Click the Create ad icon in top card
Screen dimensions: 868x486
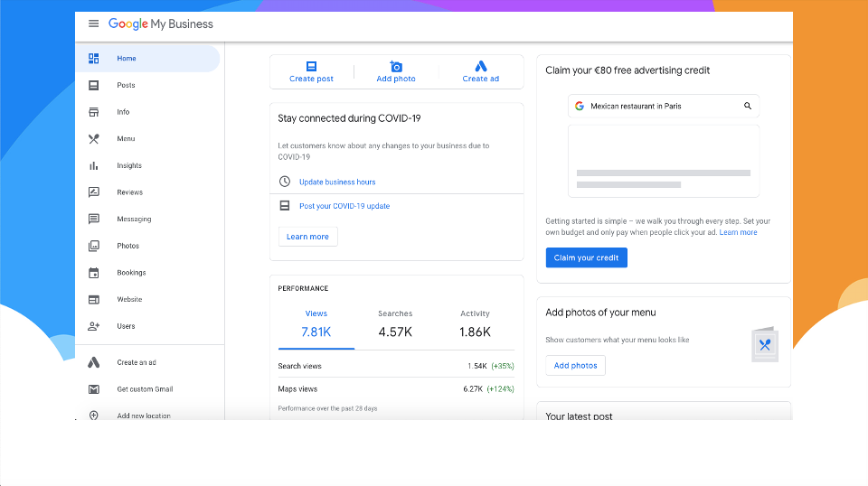481,66
